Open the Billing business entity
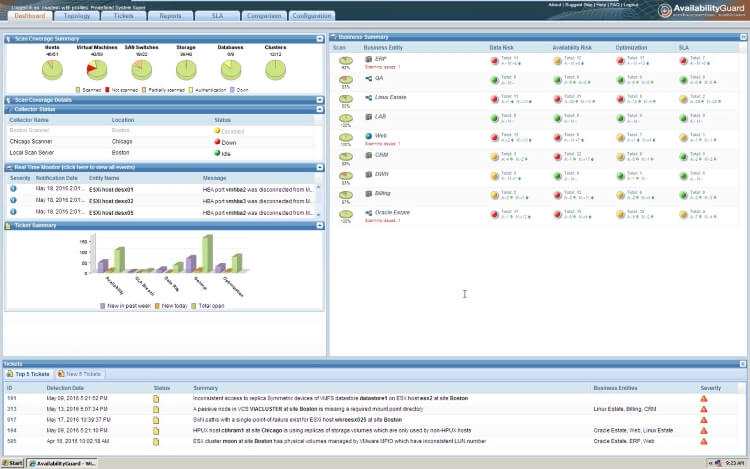This screenshot has height=469, width=750. [x=383, y=193]
